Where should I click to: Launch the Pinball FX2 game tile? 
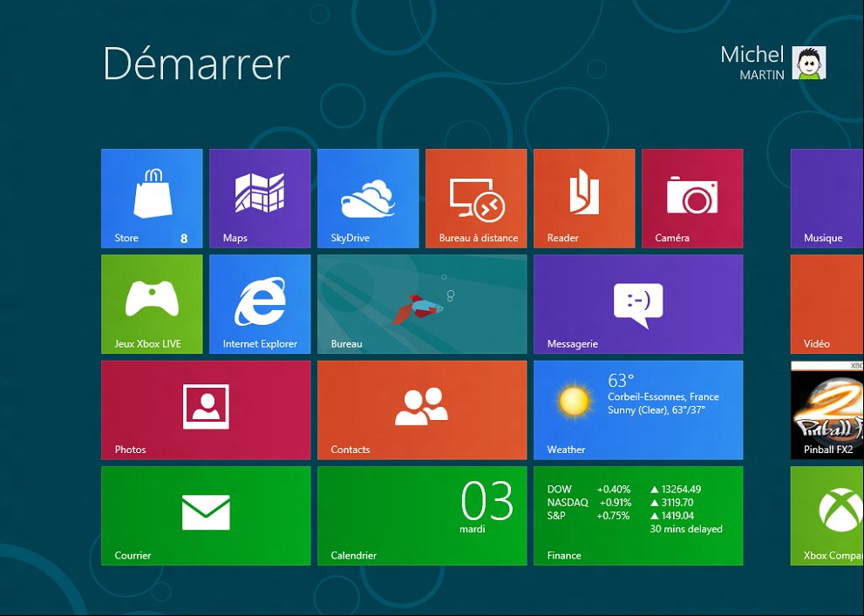(827, 410)
